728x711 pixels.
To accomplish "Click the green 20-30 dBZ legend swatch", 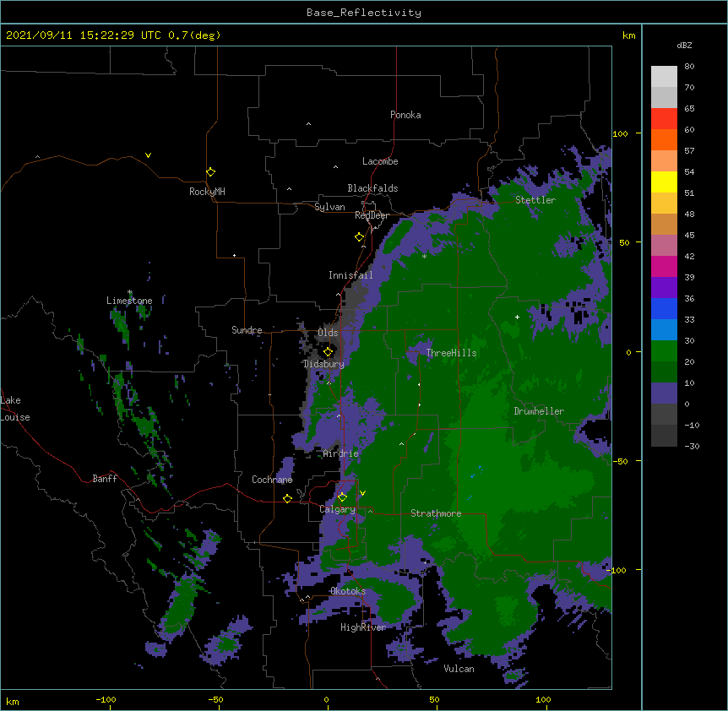I will click(664, 351).
